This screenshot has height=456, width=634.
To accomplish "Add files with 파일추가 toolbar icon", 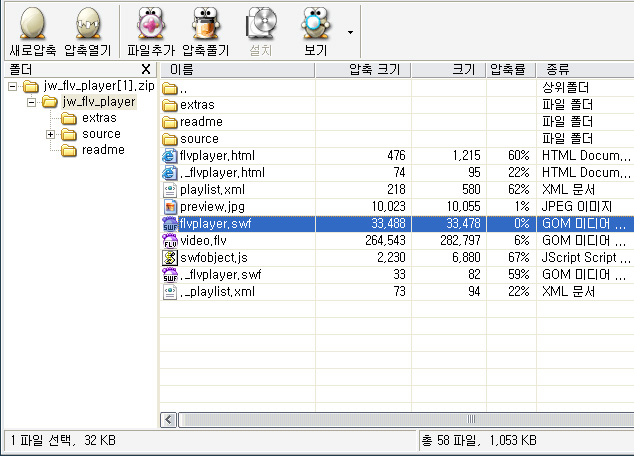I will click(x=150, y=24).
